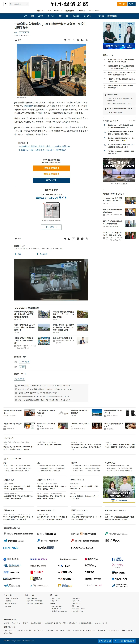Toggle the 保存 clip above 関連トピック
This screenshot has width=139, height=644.
[18, 238]
